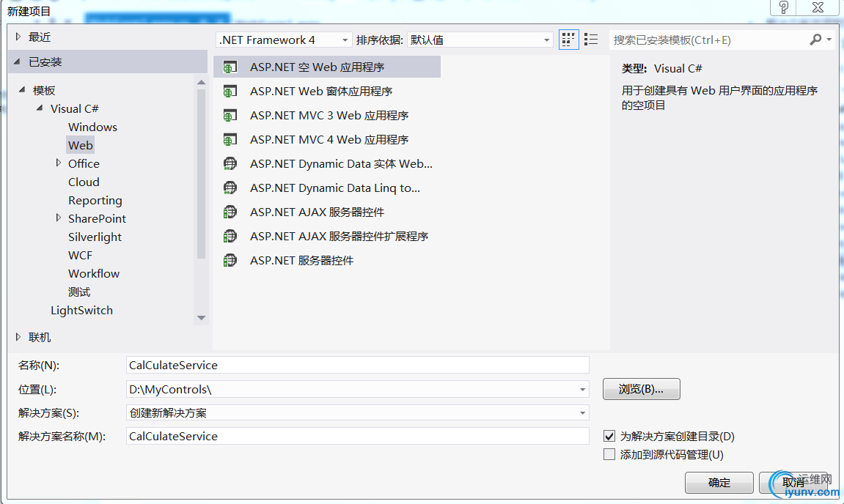The width and height of the screenshot is (844, 504).
Task: Collapse the 模板 tree node
Action: (21, 90)
